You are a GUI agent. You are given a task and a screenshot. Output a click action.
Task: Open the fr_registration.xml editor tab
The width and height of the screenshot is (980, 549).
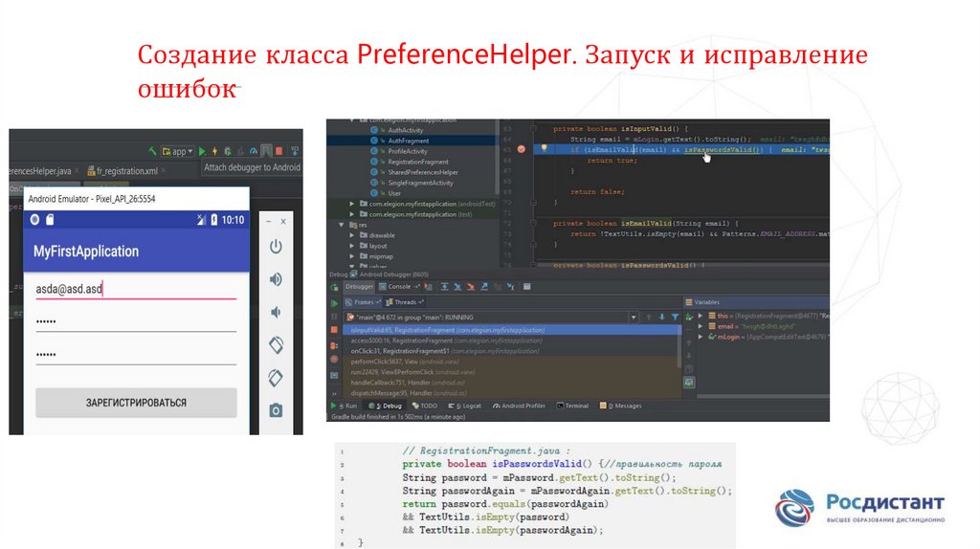click(x=122, y=171)
